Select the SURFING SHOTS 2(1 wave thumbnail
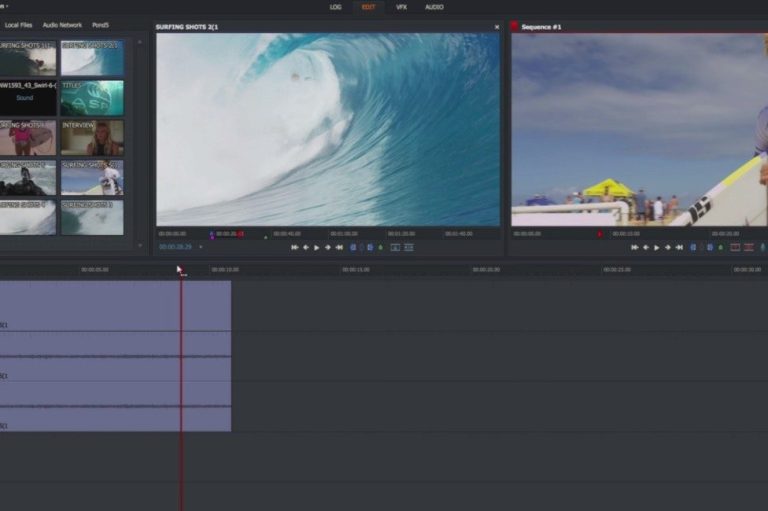Screen dimensions: 768x511 (x=92, y=58)
